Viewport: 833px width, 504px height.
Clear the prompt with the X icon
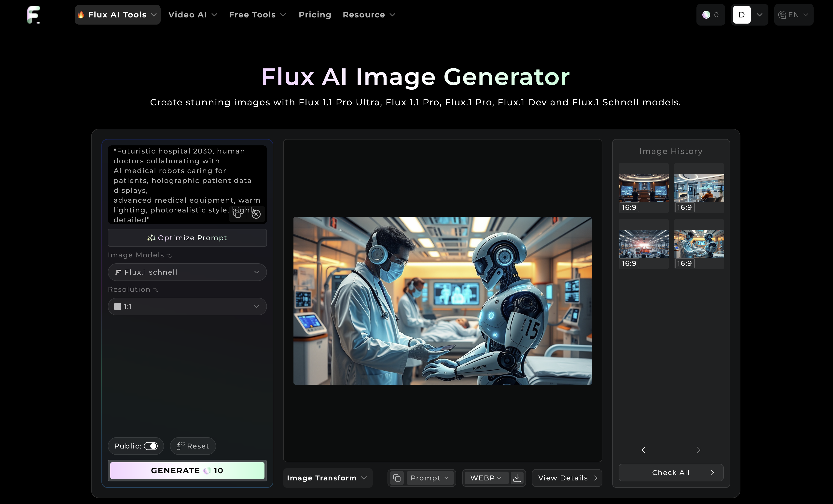256,214
